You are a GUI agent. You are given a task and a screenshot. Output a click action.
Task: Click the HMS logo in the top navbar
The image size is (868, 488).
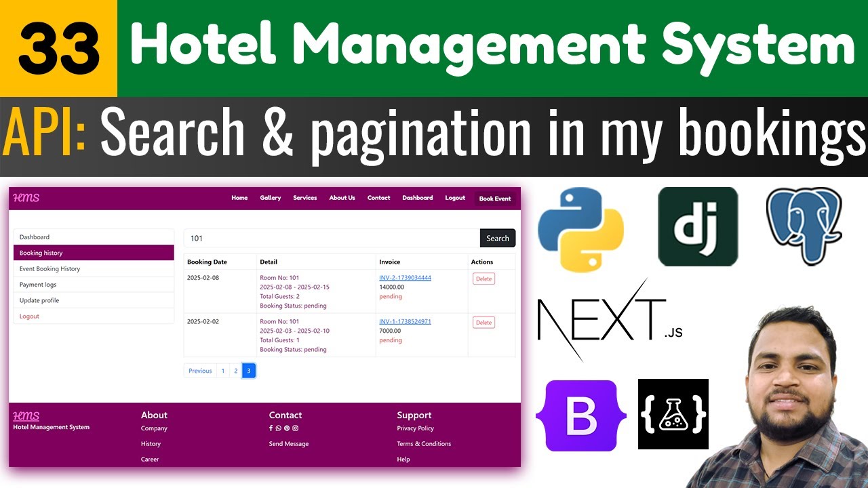coord(26,198)
